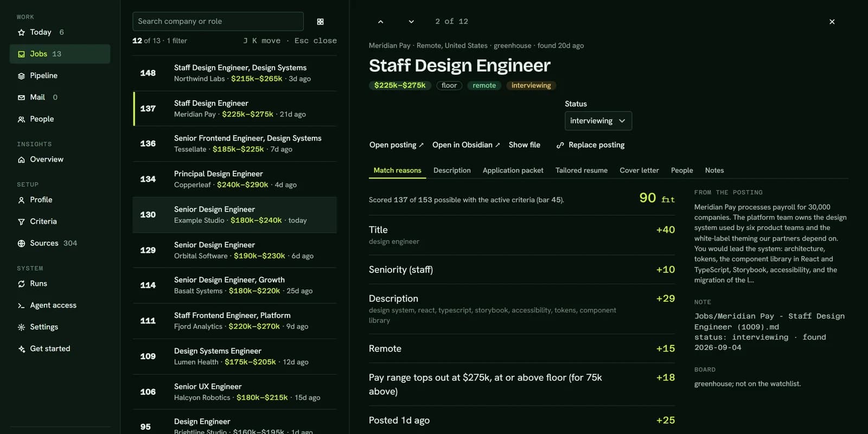868x434 pixels.
Task: Click the Show file button
Action: point(524,145)
